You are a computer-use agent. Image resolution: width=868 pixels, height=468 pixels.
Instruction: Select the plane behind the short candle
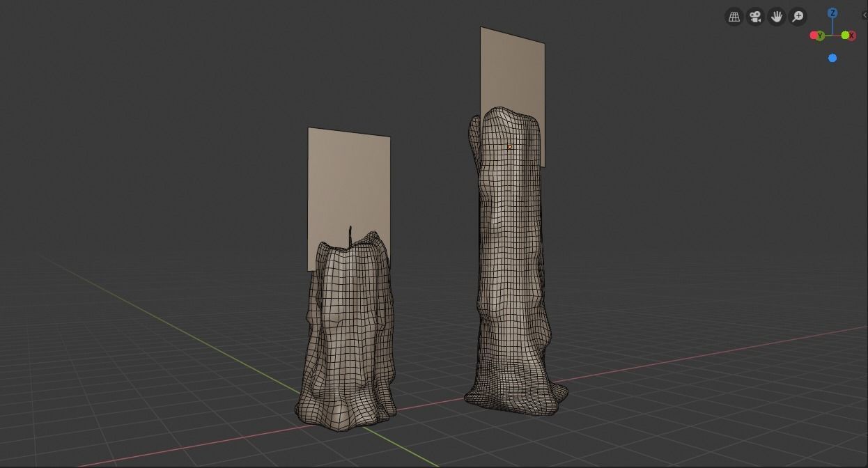(x=348, y=185)
